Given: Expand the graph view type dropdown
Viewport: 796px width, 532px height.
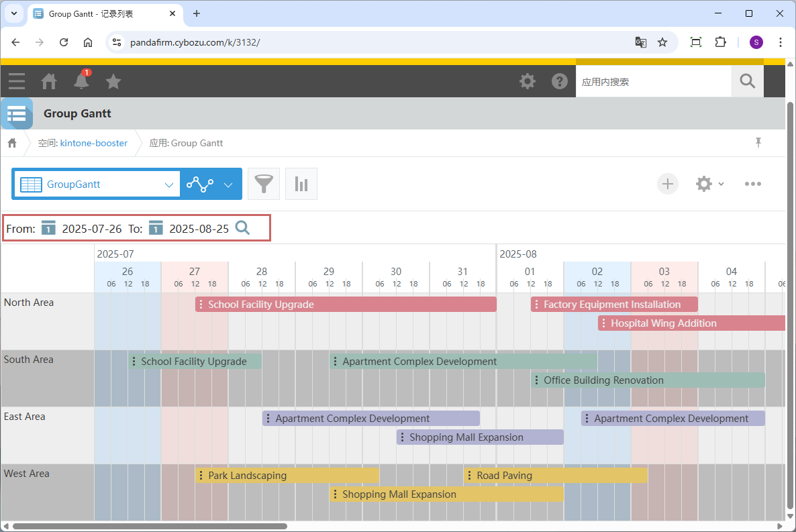Looking at the screenshot, I should point(228,184).
